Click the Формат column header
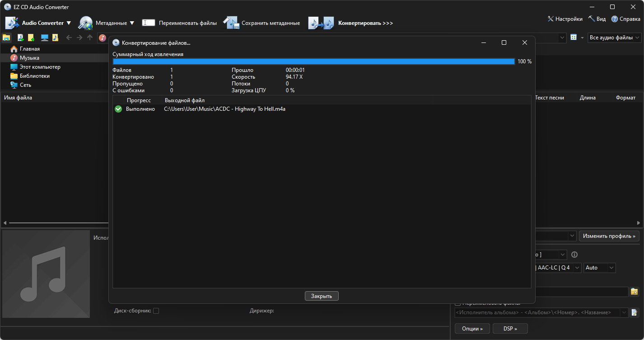The width and height of the screenshot is (644, 340). 625,98
